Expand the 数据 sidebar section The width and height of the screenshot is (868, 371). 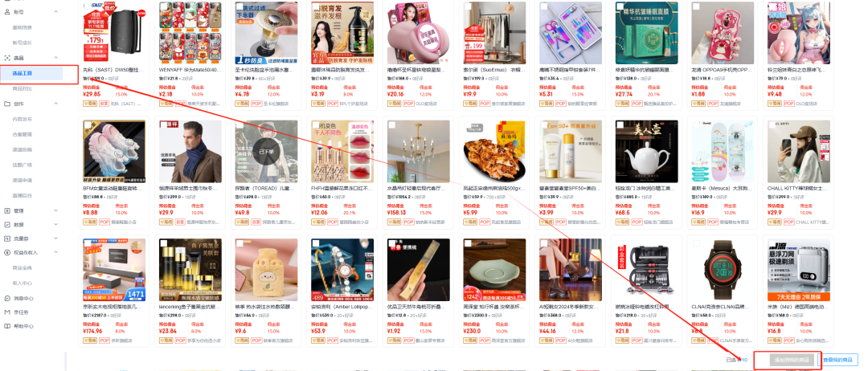pos(56,225)
